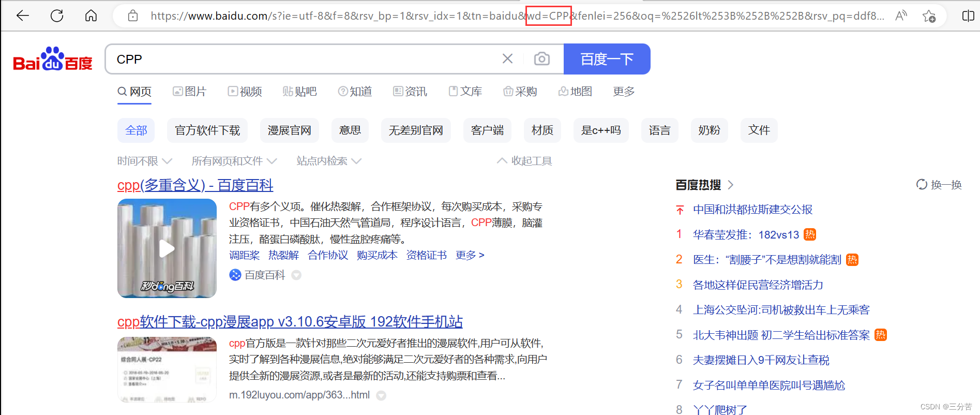Reload the page with refresh icon
Viewport: 980px width, 415px height.
[x=57, y=16]
